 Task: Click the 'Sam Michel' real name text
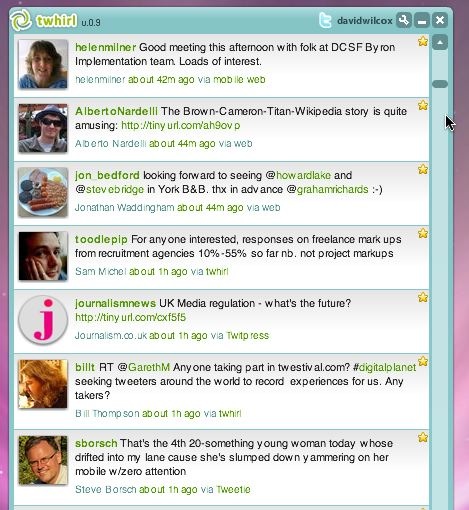(101, 271)
